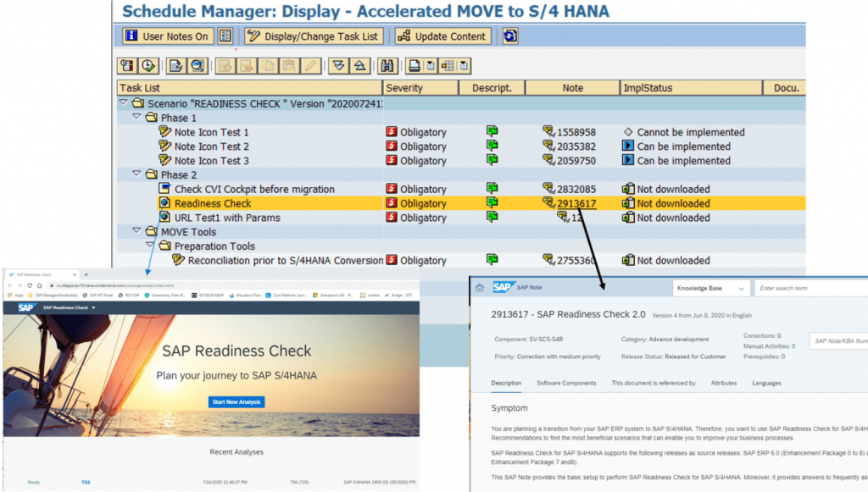Click the Enter search term field

(x=810, y=288)
